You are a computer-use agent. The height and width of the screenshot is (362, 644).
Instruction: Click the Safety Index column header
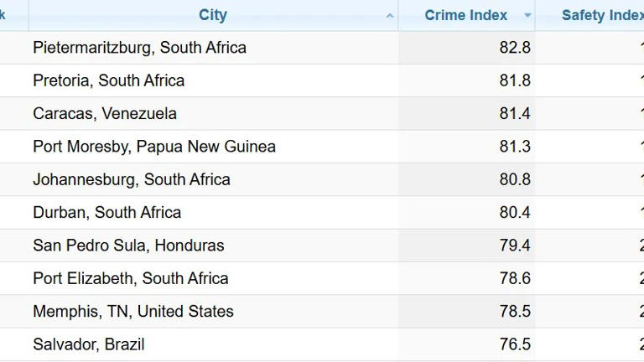[x=602, y=15]
